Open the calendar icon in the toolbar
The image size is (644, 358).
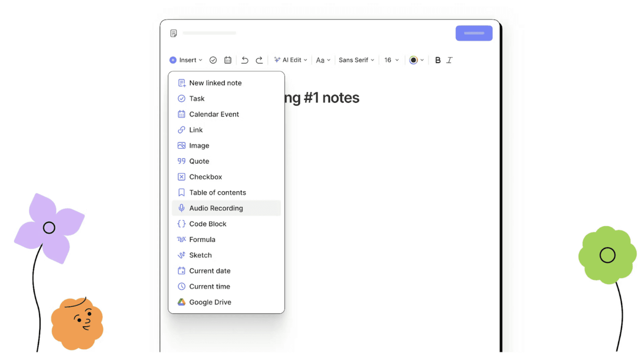(x=227, y=60)
